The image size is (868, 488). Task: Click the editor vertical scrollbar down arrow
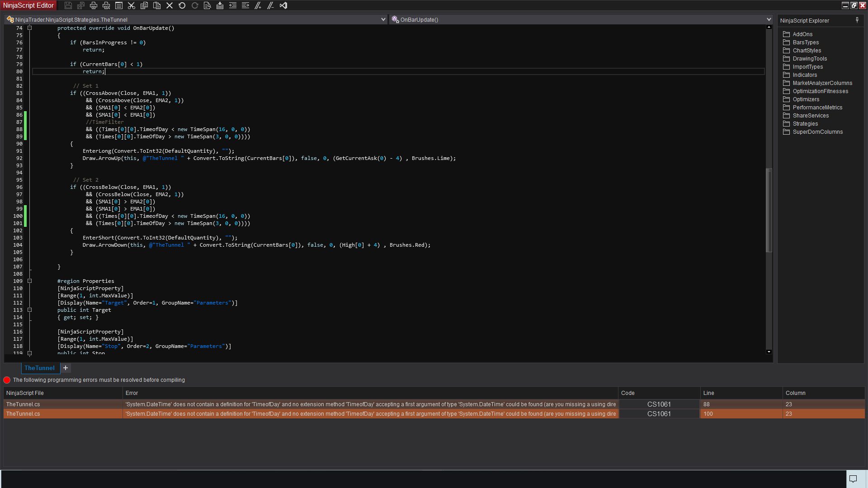tap(769, 352)
